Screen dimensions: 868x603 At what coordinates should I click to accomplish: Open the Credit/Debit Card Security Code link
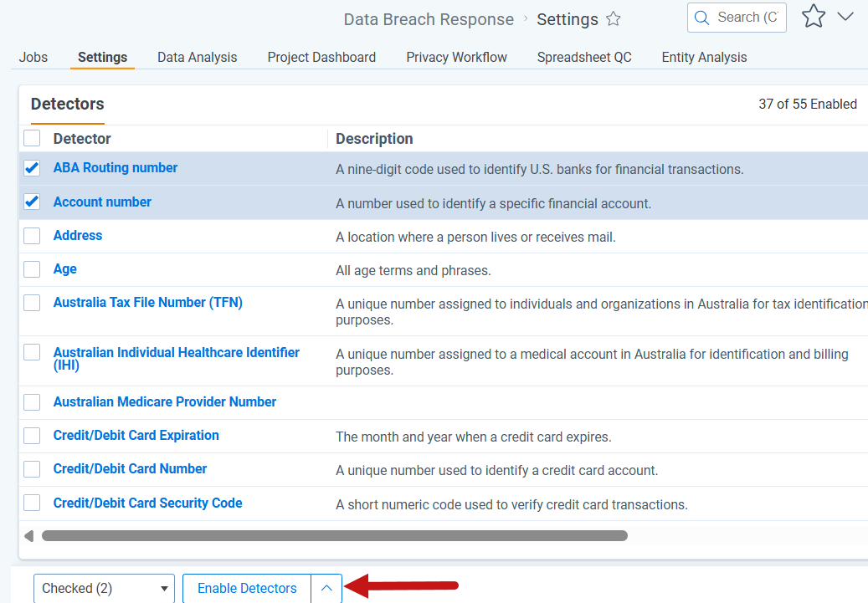tap(148, 503)
